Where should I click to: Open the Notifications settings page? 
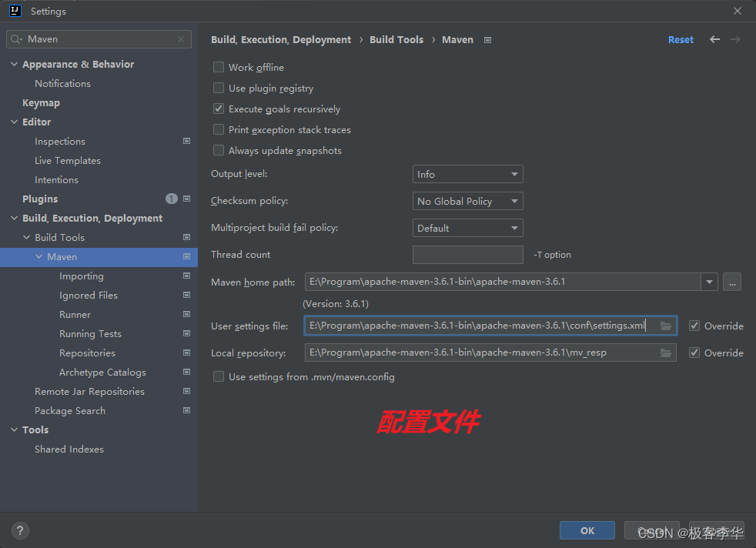click(62, 83)
